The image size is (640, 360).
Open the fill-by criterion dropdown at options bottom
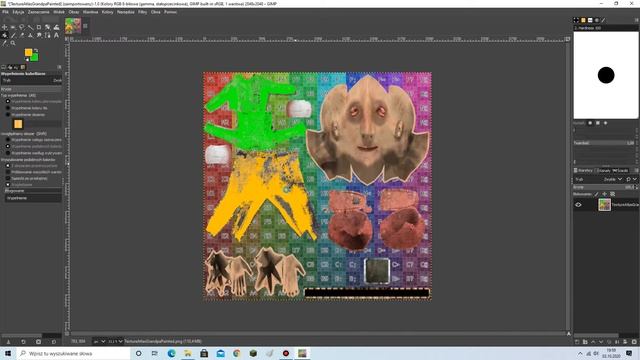click(x=33, y=198)
